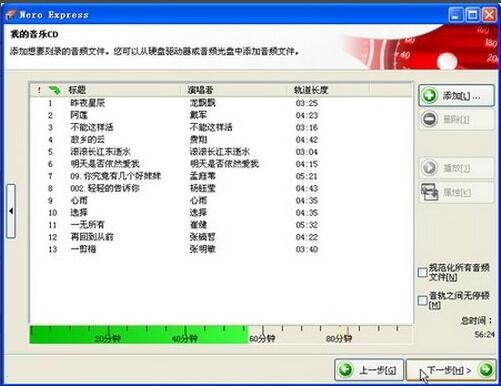Click the exclamation column header
This screenshot has width=501, height=386.
pyautogui.click(x=39, y=90)
